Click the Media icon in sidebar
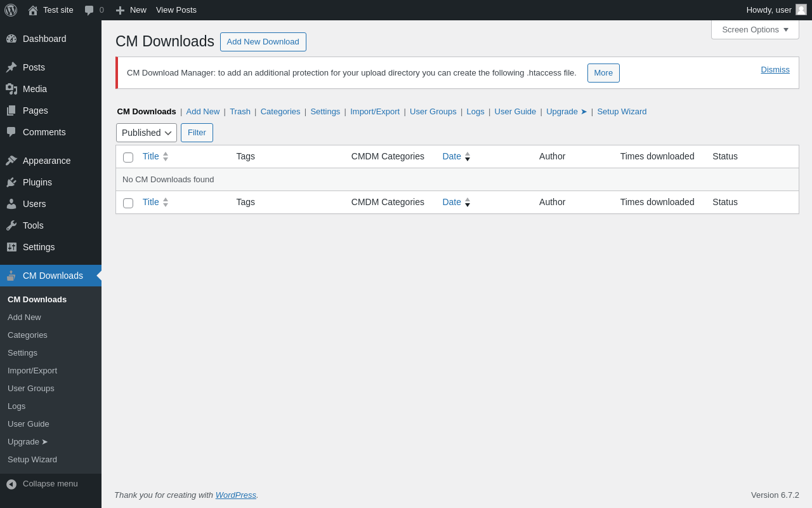This screenshot has width=812, height=508. point(11,89)
